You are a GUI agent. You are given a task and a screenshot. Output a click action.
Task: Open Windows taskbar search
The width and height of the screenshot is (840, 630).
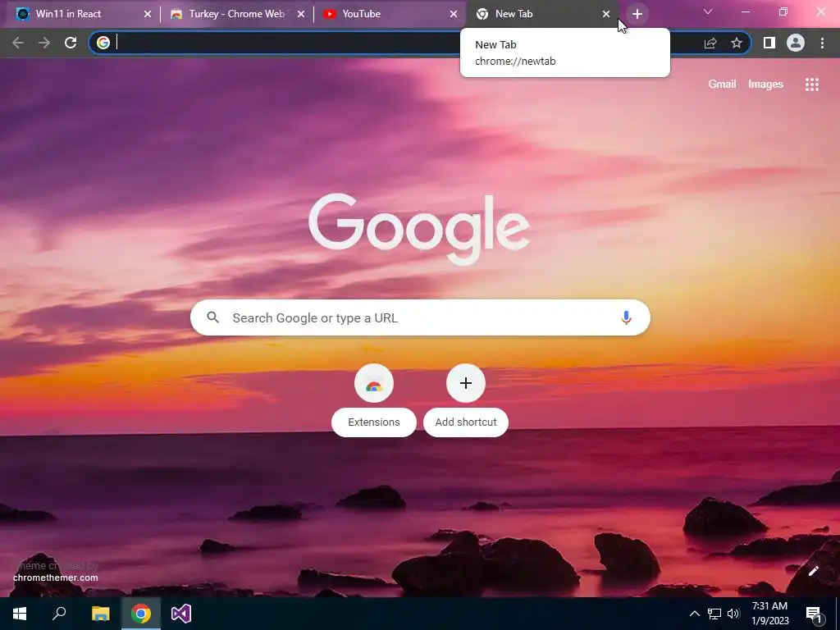(x=59, y=614)
